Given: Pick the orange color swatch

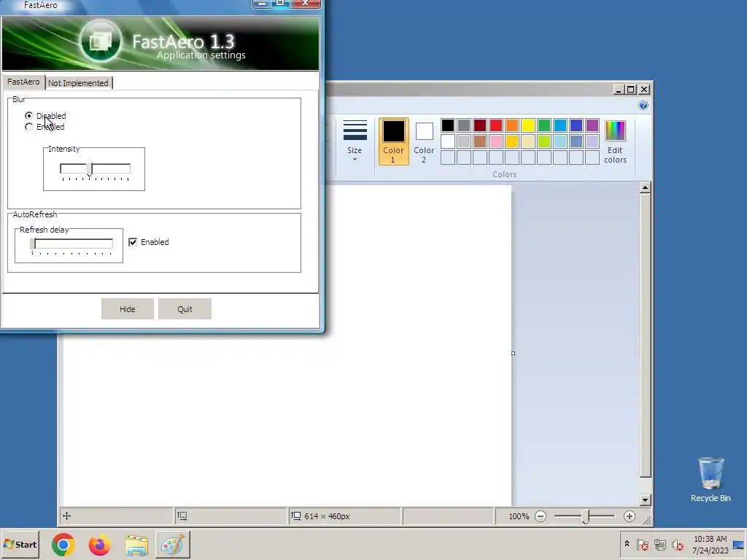Looking at the screenshot, I should (x=512, y=125).
